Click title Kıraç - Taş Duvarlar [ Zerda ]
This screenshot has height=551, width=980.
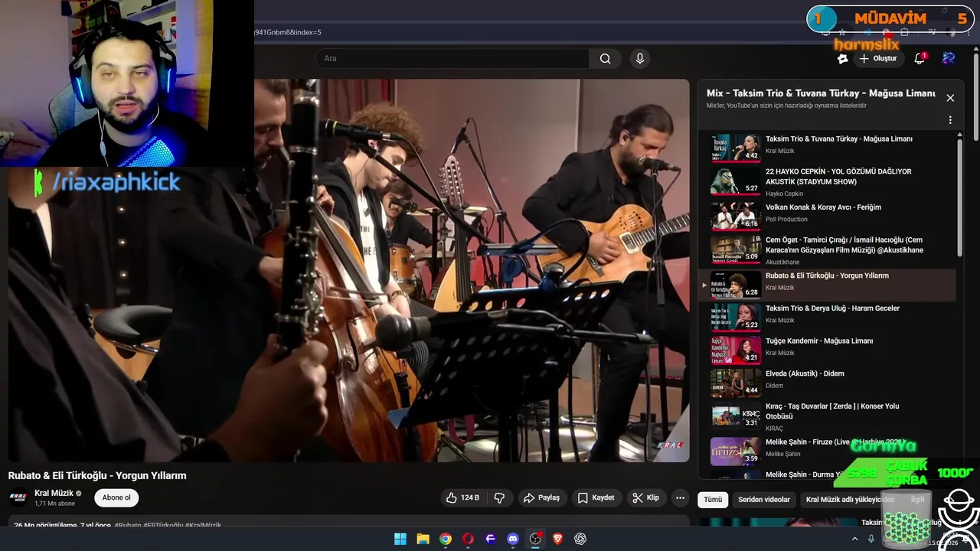click(x=832, y=411)
